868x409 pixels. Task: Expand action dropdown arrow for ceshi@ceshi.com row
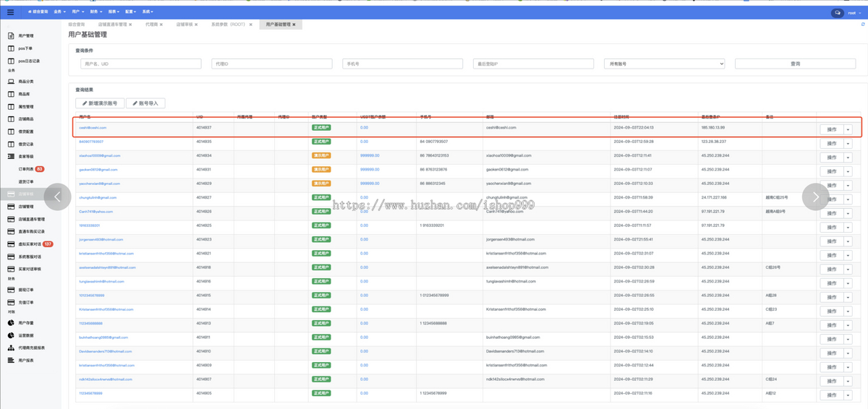[848, 129]
